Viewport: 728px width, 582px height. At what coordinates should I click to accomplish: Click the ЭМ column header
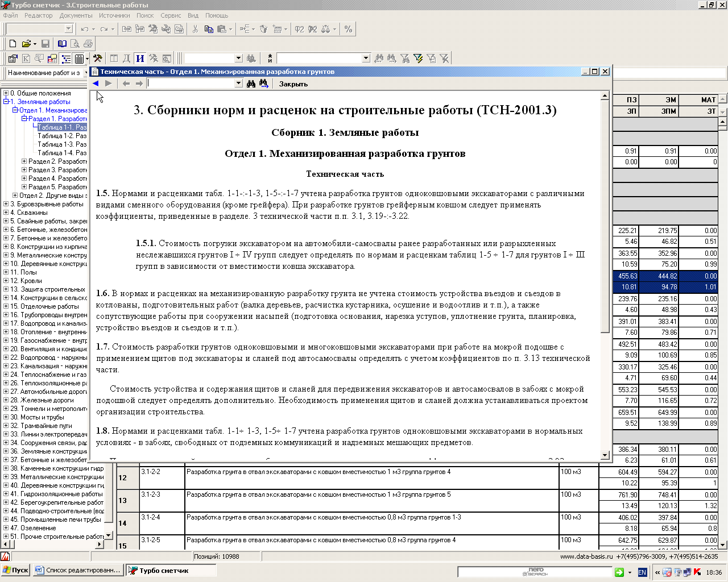pos(659,99)
